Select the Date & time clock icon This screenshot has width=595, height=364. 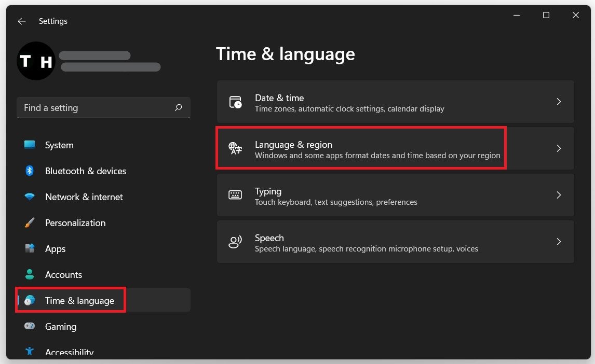coord(236,102)
